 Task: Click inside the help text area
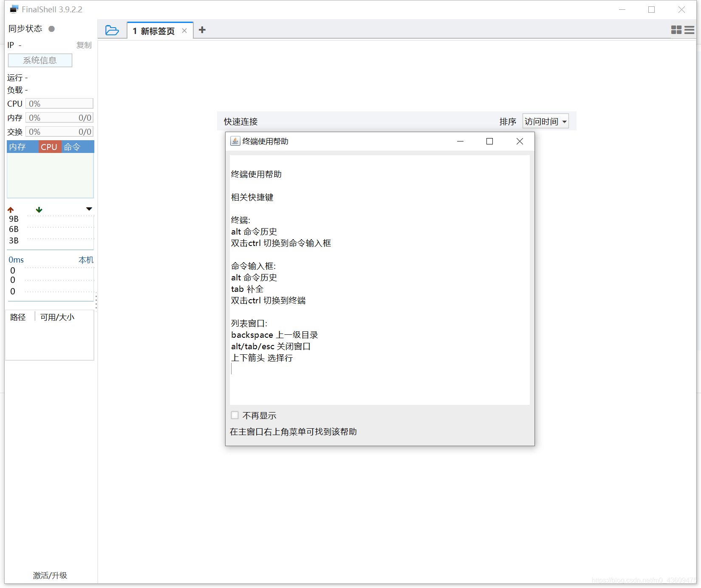(379, 280)
